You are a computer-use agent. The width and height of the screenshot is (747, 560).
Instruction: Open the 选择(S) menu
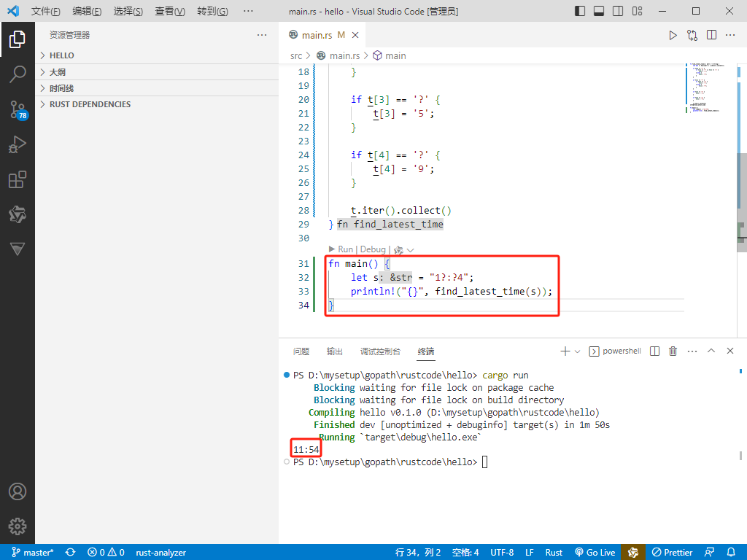point(128,11)
